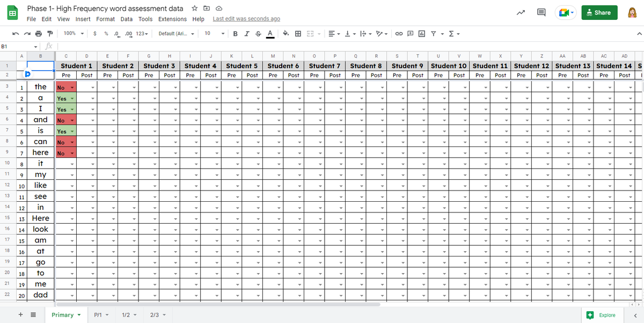
Task: Click the user profile avatar
Action: point(632,12)
